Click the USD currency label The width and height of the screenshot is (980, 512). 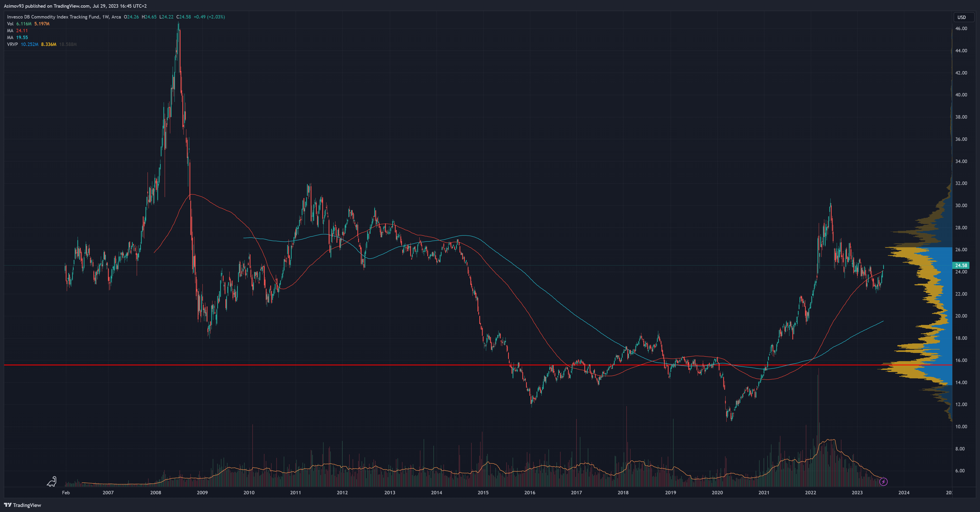point(961,17)
